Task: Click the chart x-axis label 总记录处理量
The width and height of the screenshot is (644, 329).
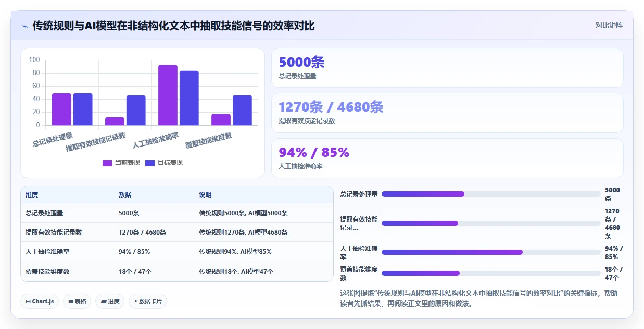Action: [x=53, y=140]
